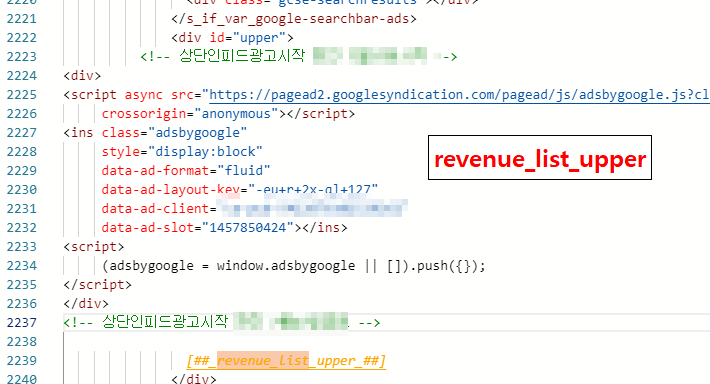Open the pagead2.googlesyndication.com script URL
This screenshot has height=384, width=710.
click(x=459, y=95)
